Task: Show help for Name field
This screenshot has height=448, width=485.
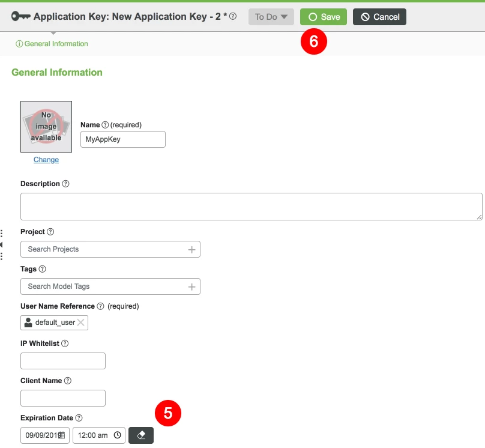Action: pyautogui.click(x=105, y=125)
